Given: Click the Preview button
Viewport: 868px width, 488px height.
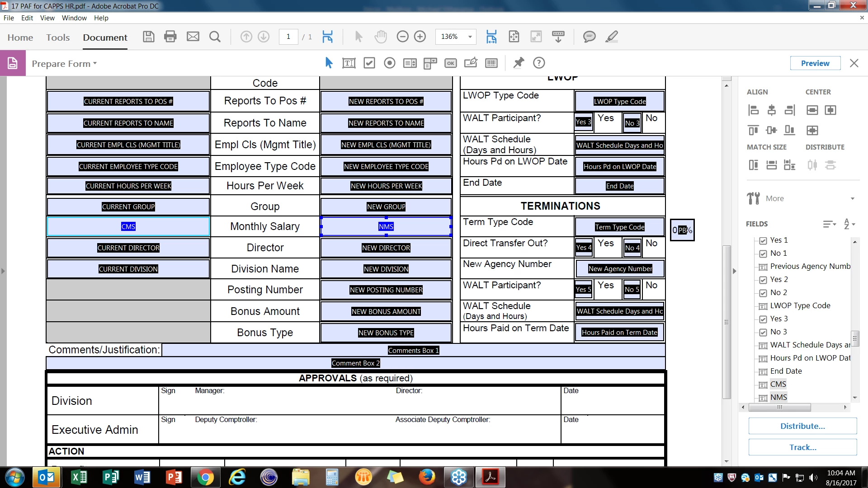Looking at the screenshot, I should [x=815, y=63].
